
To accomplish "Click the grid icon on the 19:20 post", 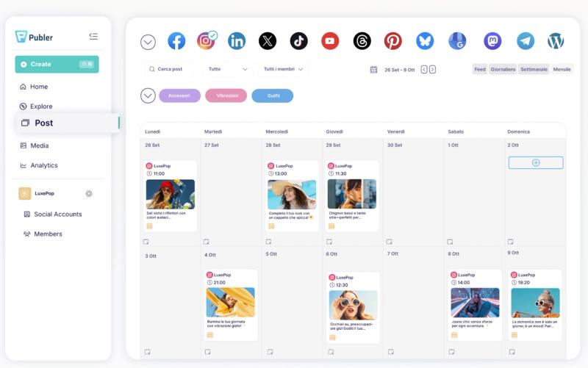I will [x=514, y=335].
